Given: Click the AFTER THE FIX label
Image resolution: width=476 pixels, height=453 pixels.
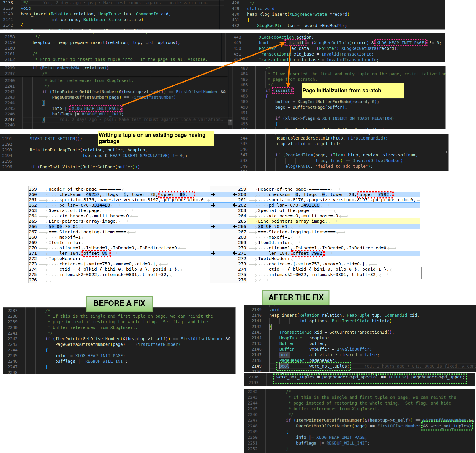Looking at the screenshot, I should point(296,297).
